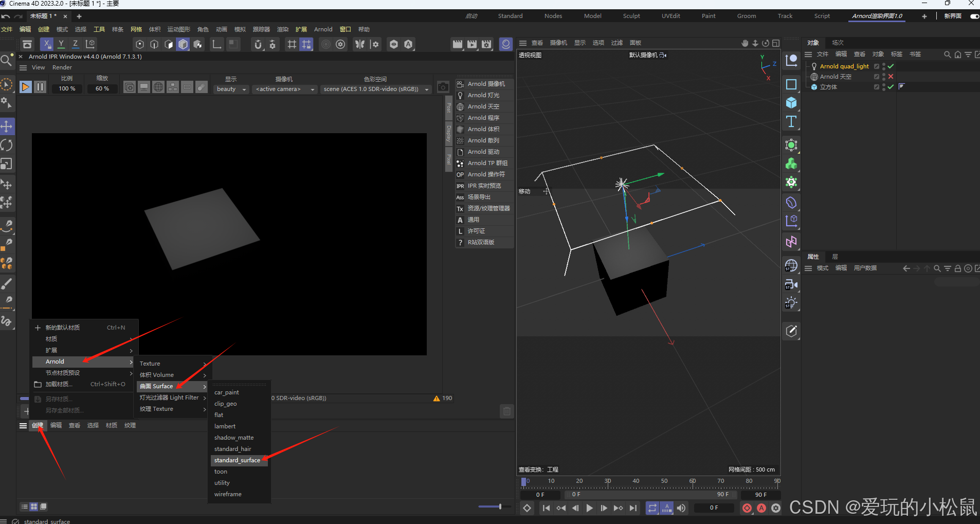Open Arnold camera entry icon
The image size is (980, 524).
(460, 84)
